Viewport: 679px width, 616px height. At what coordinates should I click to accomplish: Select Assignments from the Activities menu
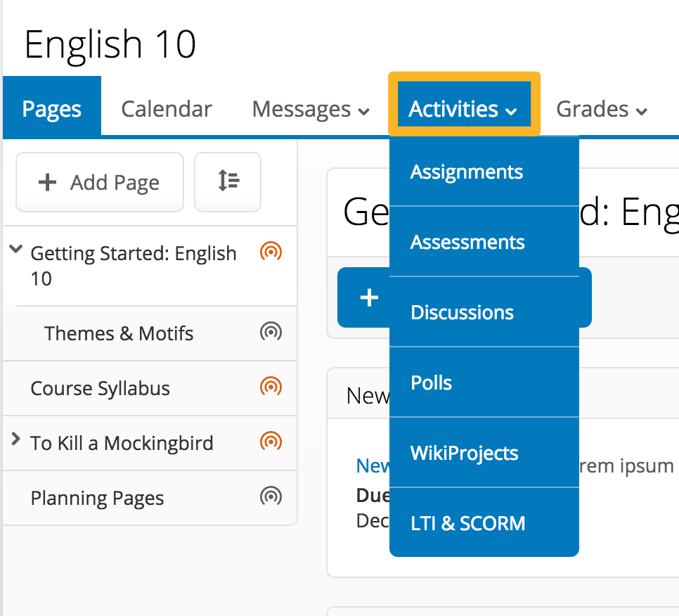click(x=484, y=172)
